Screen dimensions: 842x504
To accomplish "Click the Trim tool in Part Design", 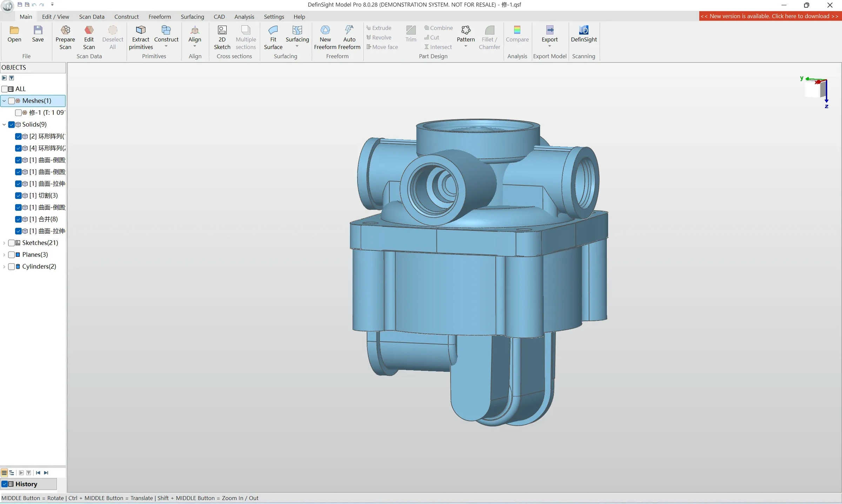I will 411,34.
